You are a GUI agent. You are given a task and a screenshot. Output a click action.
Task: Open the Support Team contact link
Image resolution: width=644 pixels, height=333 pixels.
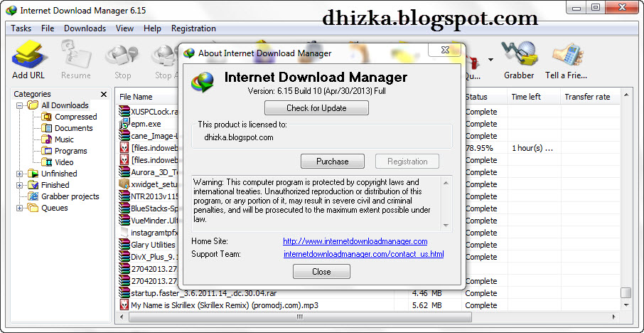[x=364, y=254]
